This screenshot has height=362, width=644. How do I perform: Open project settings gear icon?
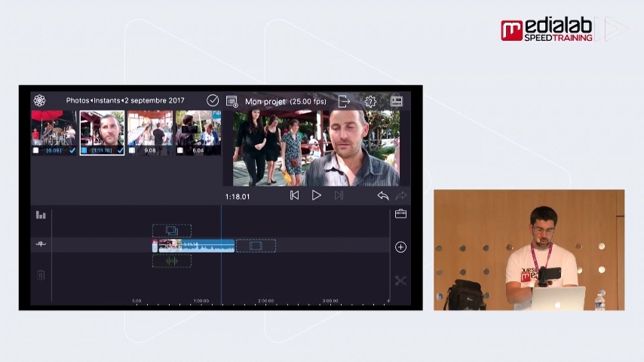click(x=370, y=101)
